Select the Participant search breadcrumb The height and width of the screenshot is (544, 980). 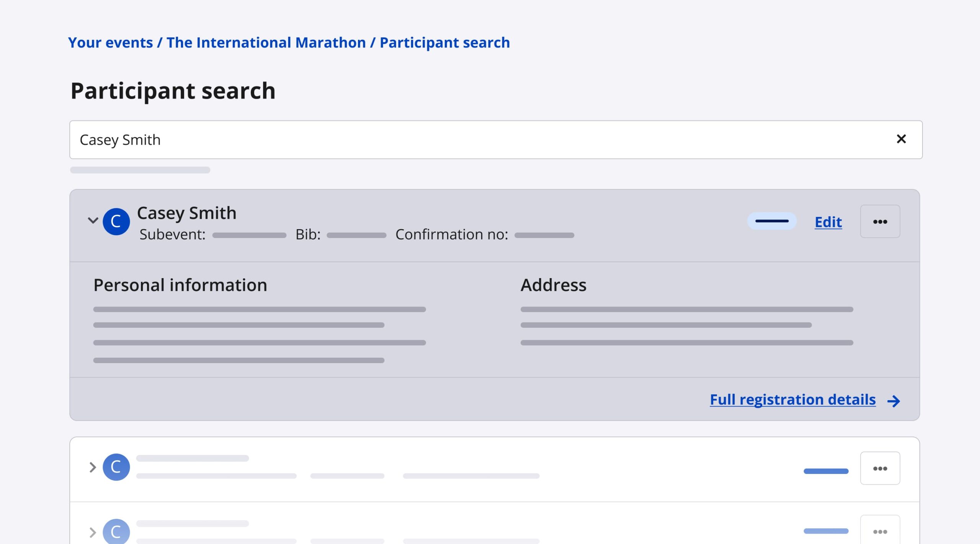point(444,42)
